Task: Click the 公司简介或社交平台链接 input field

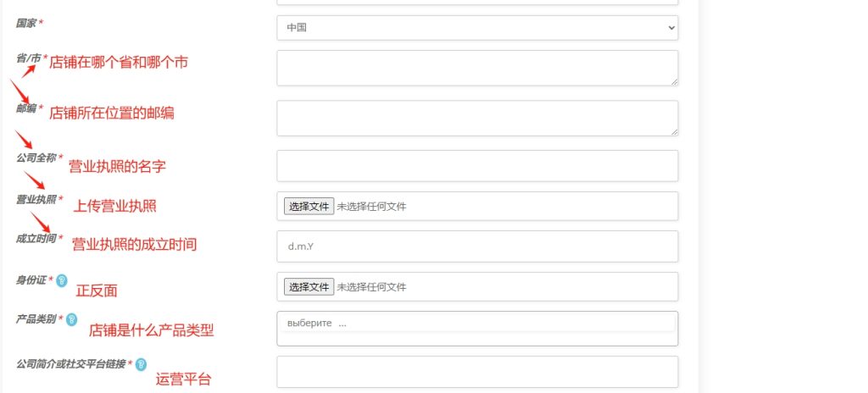Action: [477, 372]
